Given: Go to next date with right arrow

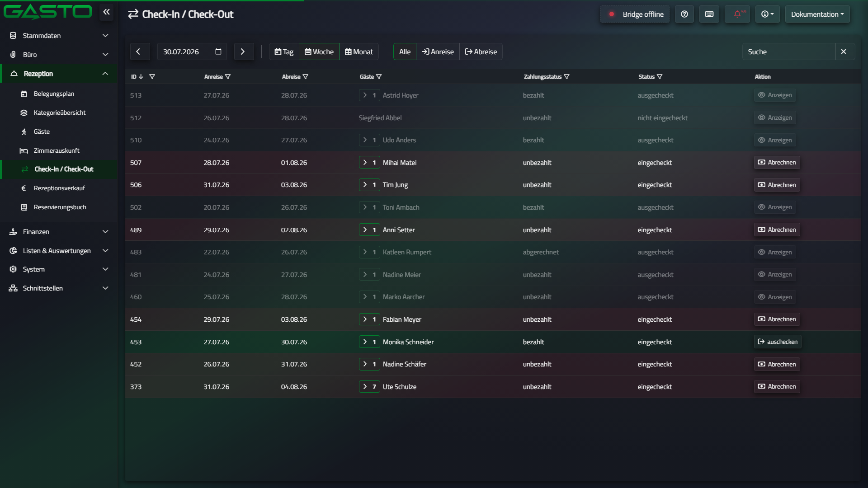Looking at the screenshot, I should click(x=244, y=52).
